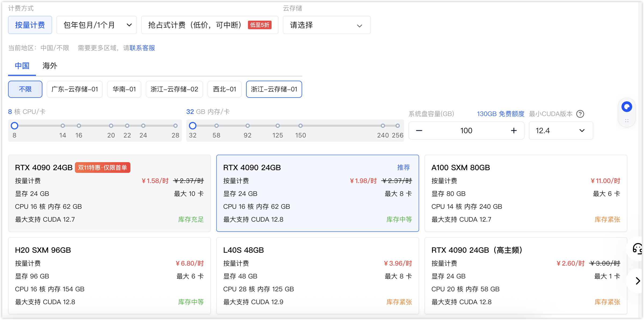Viewport: 644px width, 320px height.
Task: Click the plus icon to increase disk capacity
Action: pos(514,131)
